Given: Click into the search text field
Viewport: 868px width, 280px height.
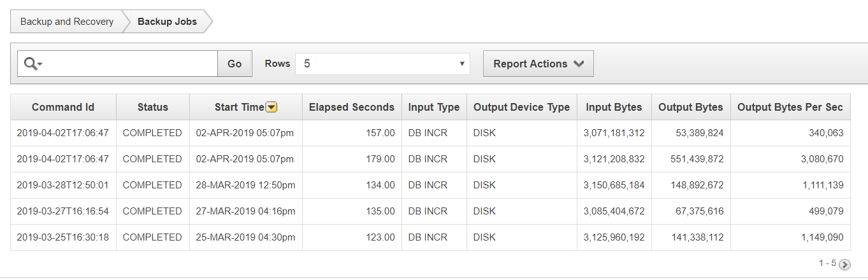Looking at the screenshot, I should tap(131, 64).
